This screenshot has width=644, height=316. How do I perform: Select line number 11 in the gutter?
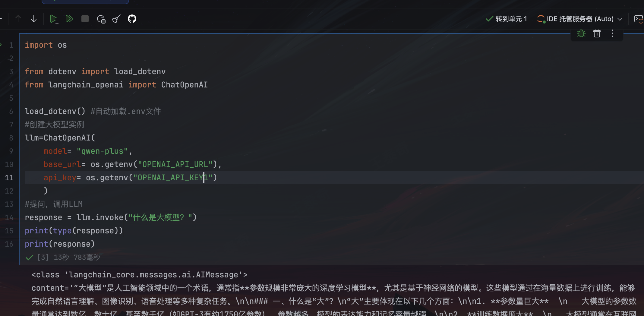pos(9,178)
